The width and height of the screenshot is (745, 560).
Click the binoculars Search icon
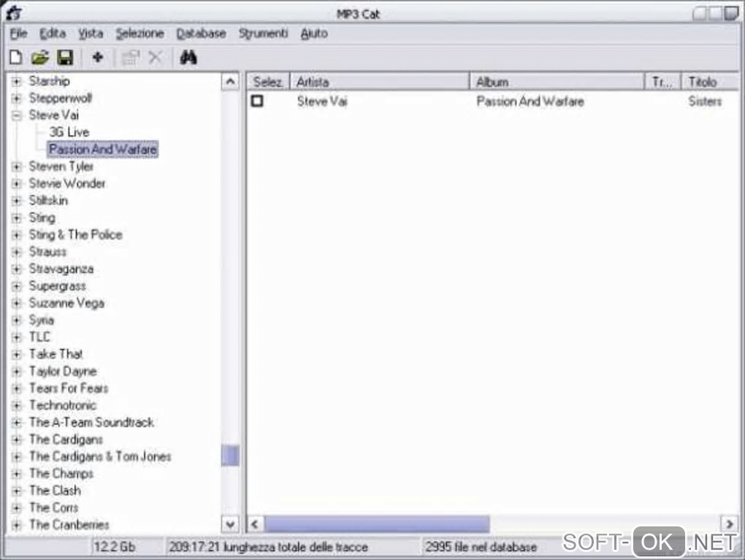point(188,58)
